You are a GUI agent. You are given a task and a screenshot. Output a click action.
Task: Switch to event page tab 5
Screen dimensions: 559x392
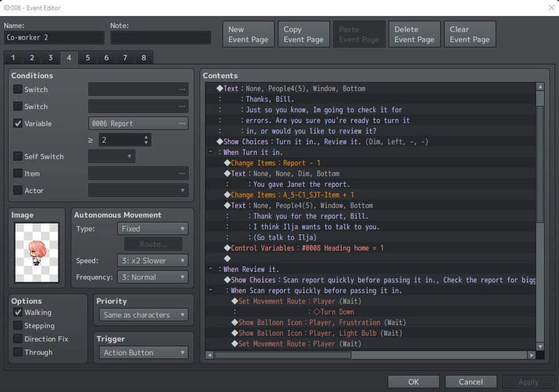pyautogui.click(x=87, y=58)
